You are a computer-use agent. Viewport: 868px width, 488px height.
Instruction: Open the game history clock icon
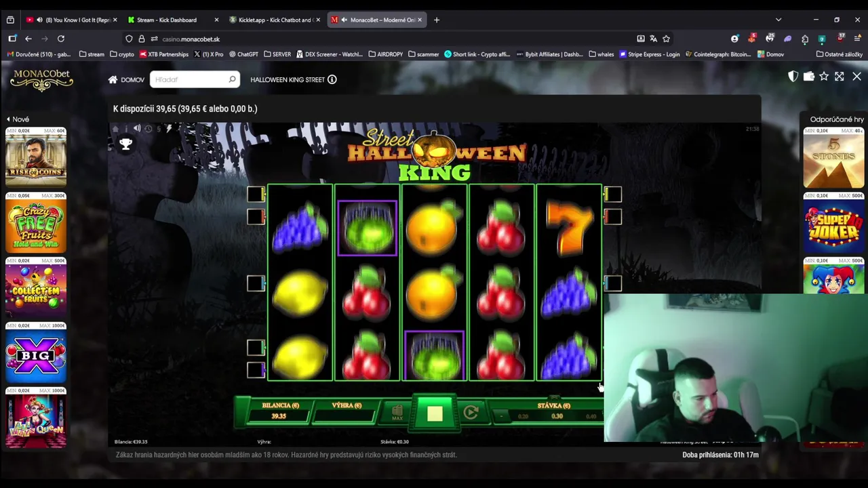coord(148,129)
